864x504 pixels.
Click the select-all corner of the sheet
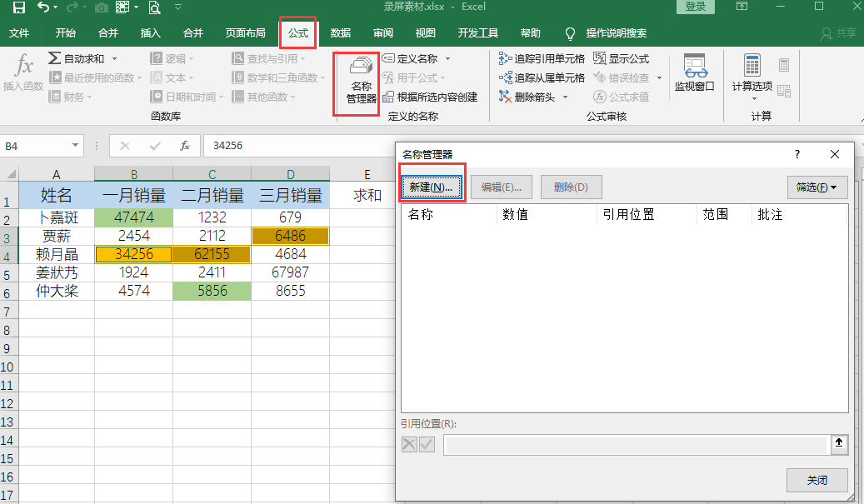(9, 174)
